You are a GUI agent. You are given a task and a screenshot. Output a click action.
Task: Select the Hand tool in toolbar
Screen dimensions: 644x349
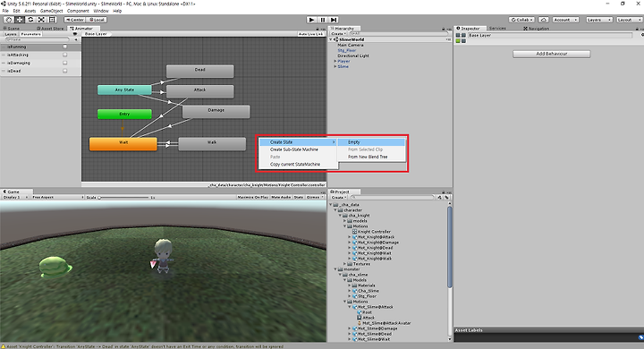tap(8, 20)
